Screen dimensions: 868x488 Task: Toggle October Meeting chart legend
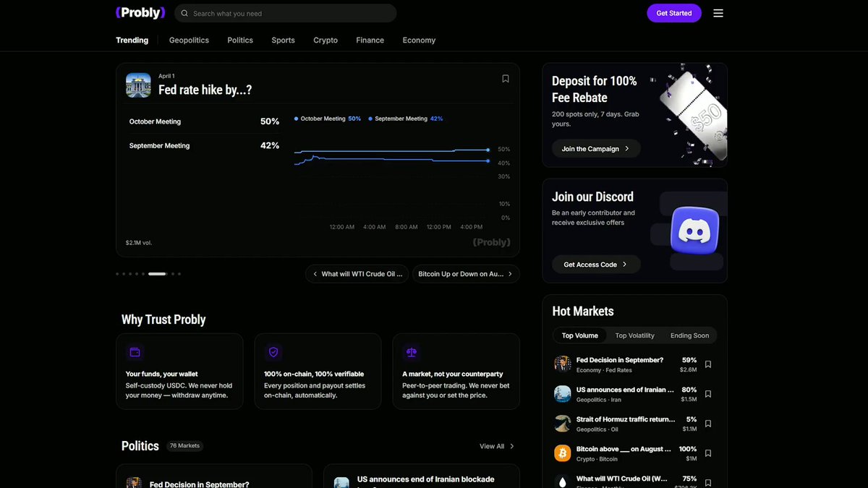point(328,119)
